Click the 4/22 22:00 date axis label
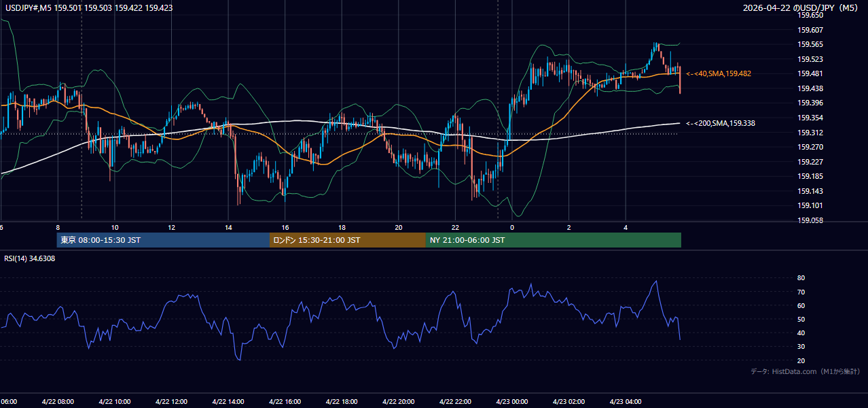 click(455, 402)
